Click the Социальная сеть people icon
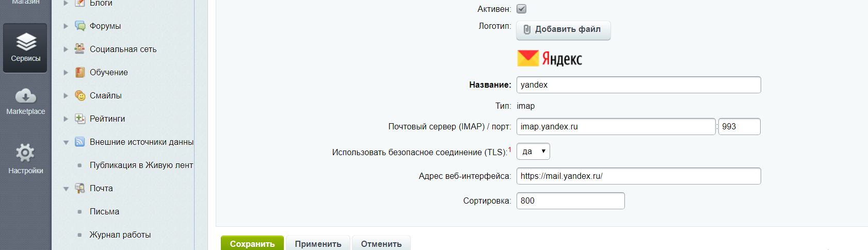This screenshot has height=250, width=868. tap(80, 49)
